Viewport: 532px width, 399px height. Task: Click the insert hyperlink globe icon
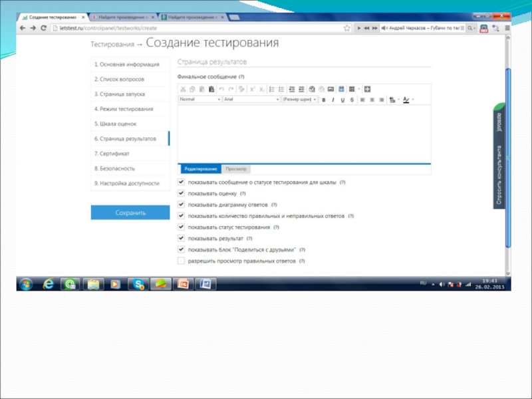[x=312, y=89]
